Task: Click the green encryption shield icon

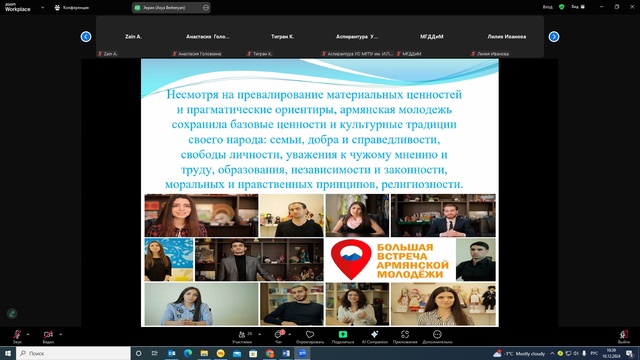Action: 562,7
